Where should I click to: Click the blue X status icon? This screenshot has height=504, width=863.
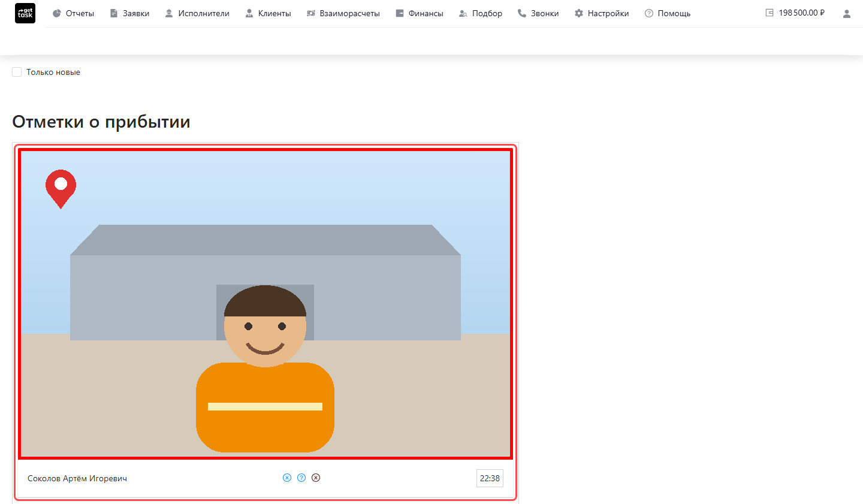tap(287, 478)
